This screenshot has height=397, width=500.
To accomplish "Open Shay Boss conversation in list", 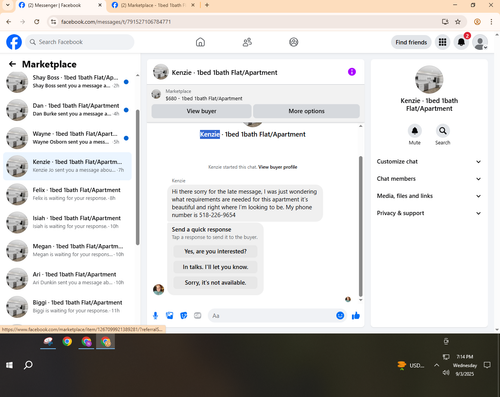I will 67,82.
